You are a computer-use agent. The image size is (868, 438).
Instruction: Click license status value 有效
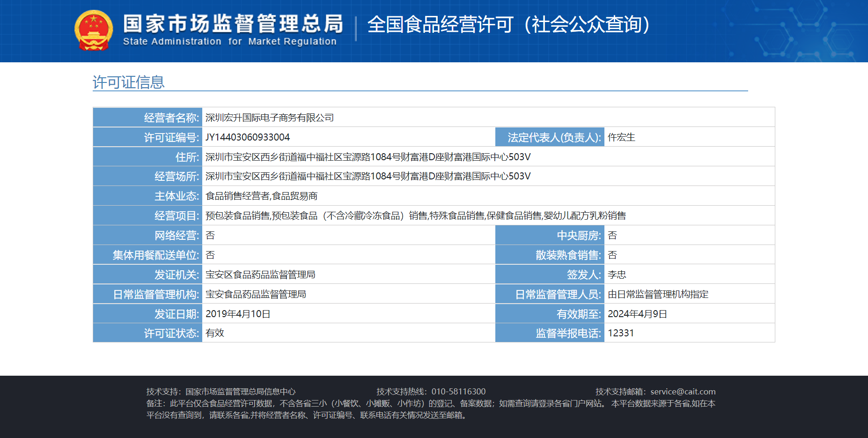point(215,333)
